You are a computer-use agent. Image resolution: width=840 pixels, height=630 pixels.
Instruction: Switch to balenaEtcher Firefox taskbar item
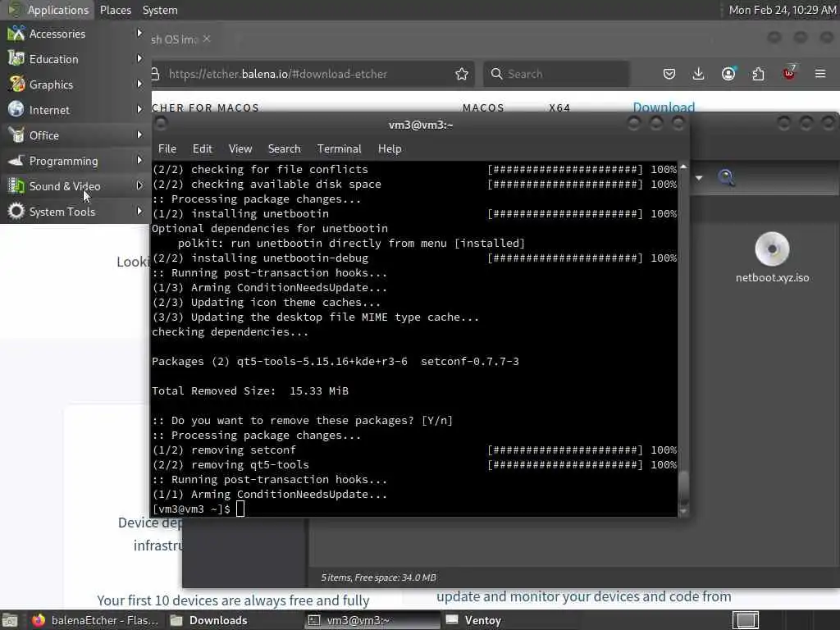[95, 620]
